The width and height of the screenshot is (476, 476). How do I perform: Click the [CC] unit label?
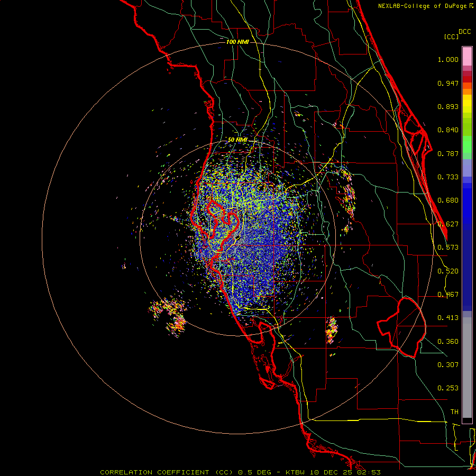point(451,36)
